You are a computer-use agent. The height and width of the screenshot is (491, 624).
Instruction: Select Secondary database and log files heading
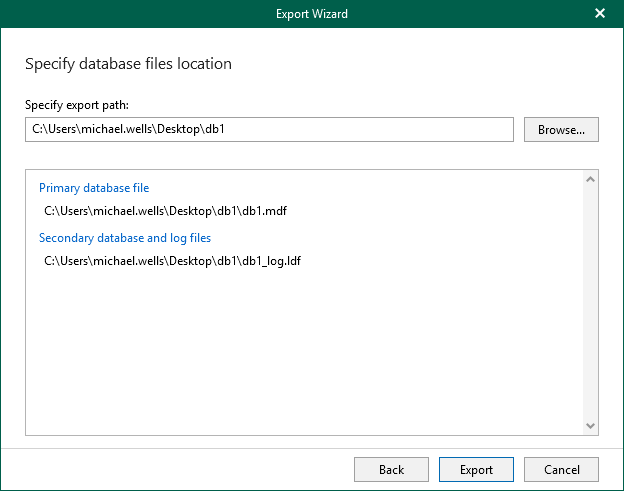click(125, 238)
